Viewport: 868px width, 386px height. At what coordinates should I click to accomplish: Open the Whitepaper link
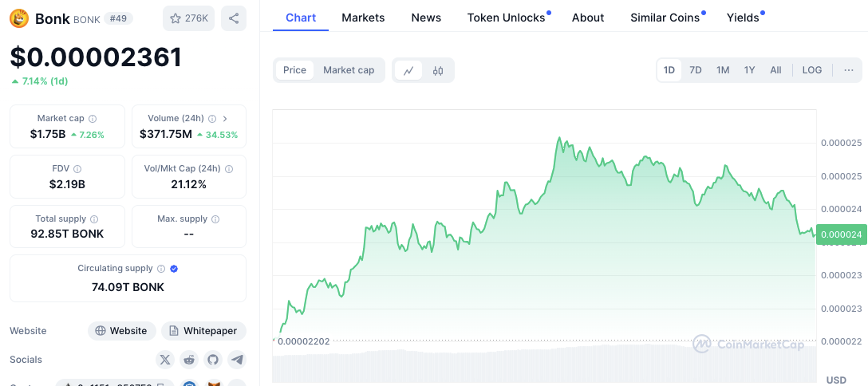coord(204,331)
